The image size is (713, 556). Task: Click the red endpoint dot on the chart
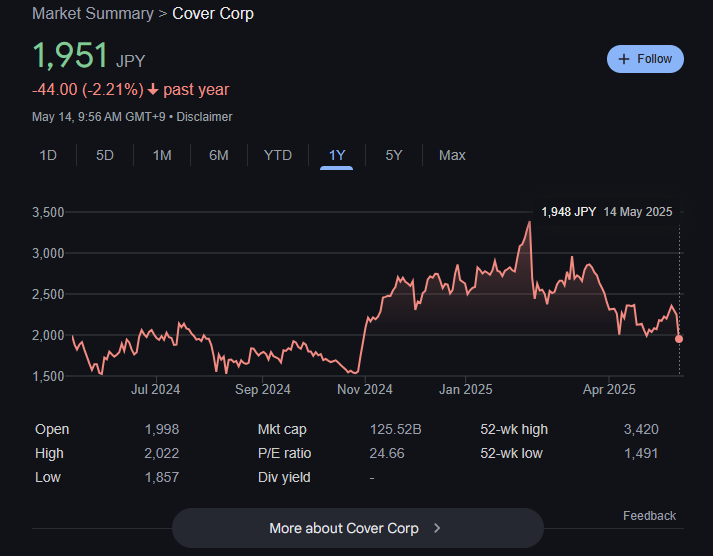679,339
